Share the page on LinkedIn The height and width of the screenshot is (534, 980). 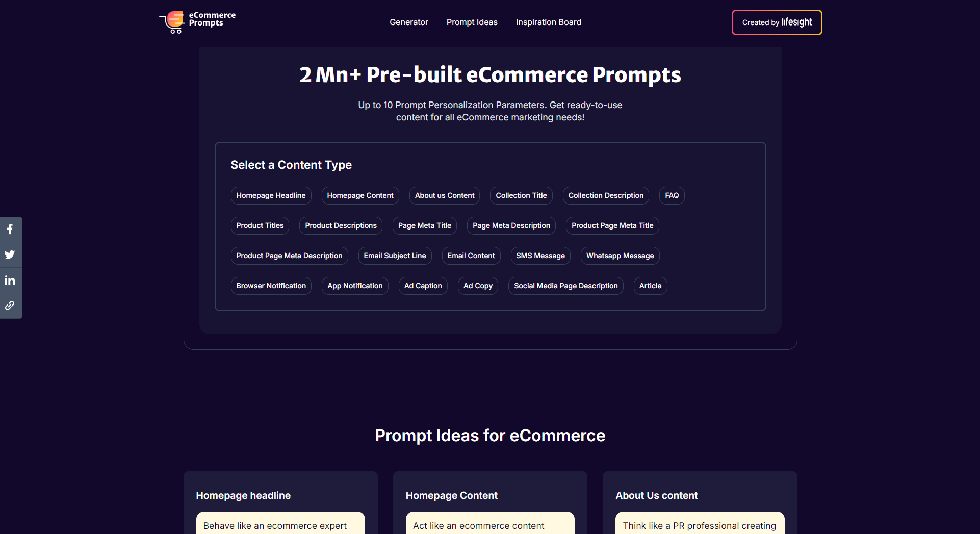(11, 280)
